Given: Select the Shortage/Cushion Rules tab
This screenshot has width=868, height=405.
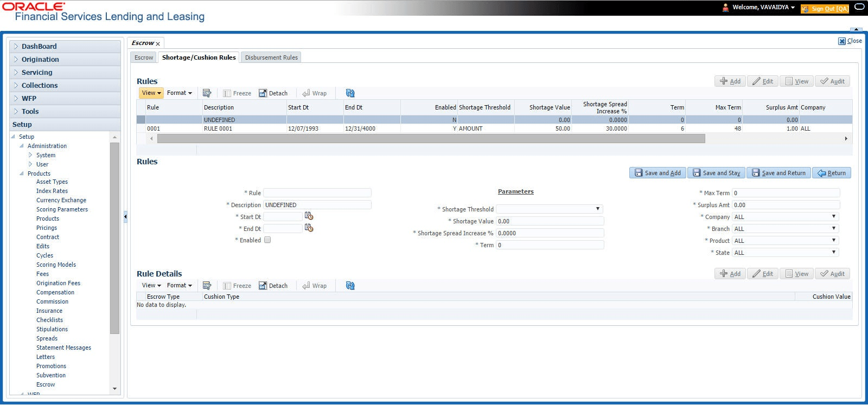Looking at the screenshot, I should coord(199,57).
